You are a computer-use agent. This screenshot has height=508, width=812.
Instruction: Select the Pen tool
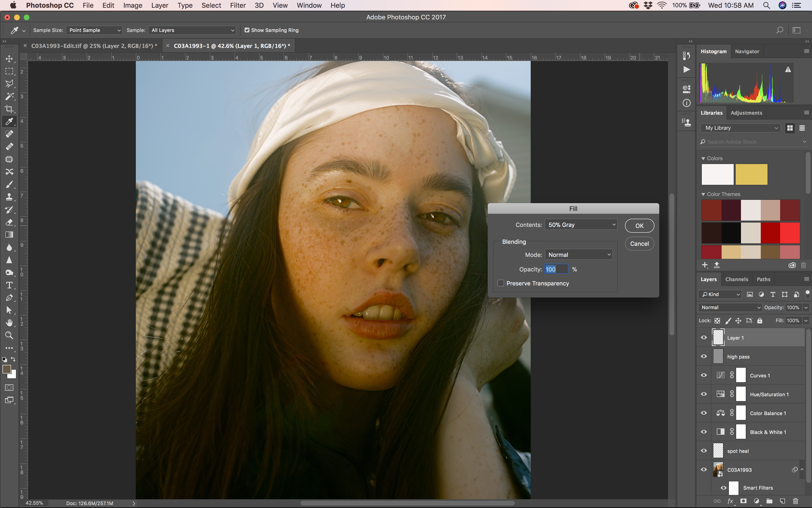click(9, 298)
